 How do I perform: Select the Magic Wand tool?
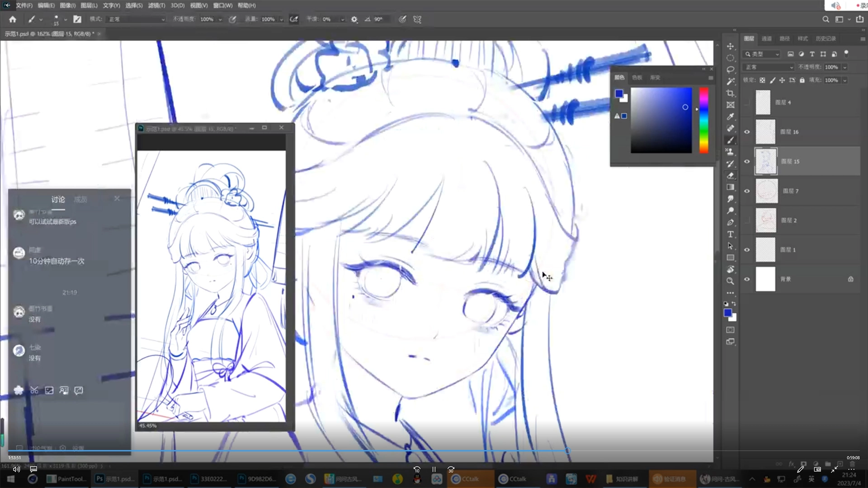[x=730, y=81]
